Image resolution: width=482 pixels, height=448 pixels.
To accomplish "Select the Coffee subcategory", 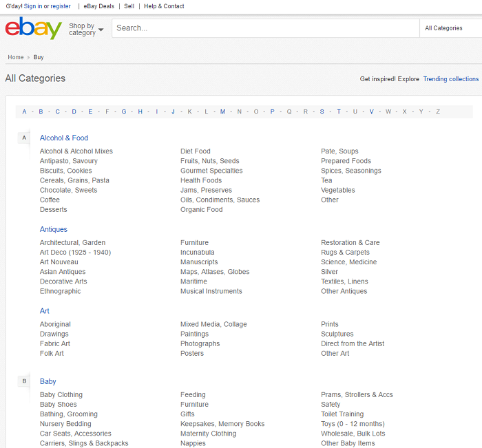I will point(50,200).
